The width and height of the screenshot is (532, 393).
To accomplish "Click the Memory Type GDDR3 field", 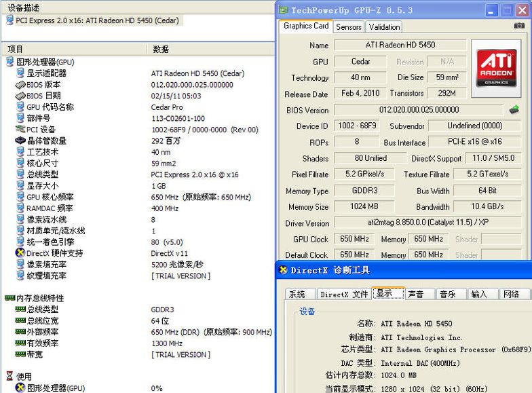I will (x=364, y=190).
